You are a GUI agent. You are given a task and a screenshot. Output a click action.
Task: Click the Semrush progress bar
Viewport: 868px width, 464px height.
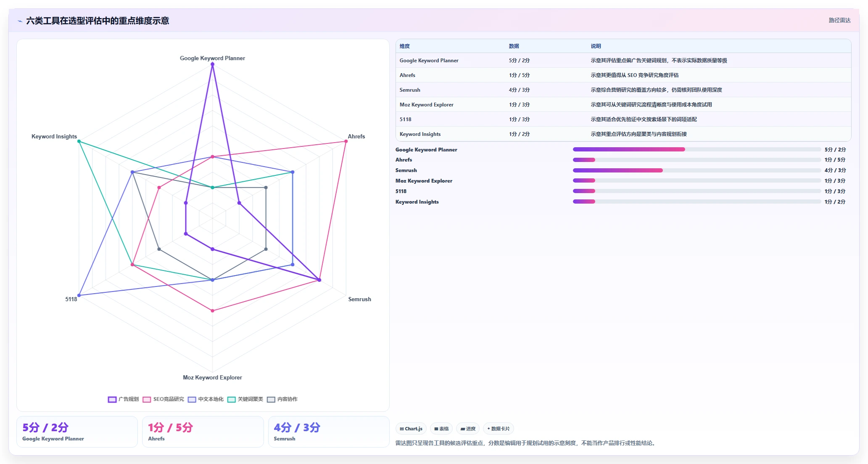point(697,170)
